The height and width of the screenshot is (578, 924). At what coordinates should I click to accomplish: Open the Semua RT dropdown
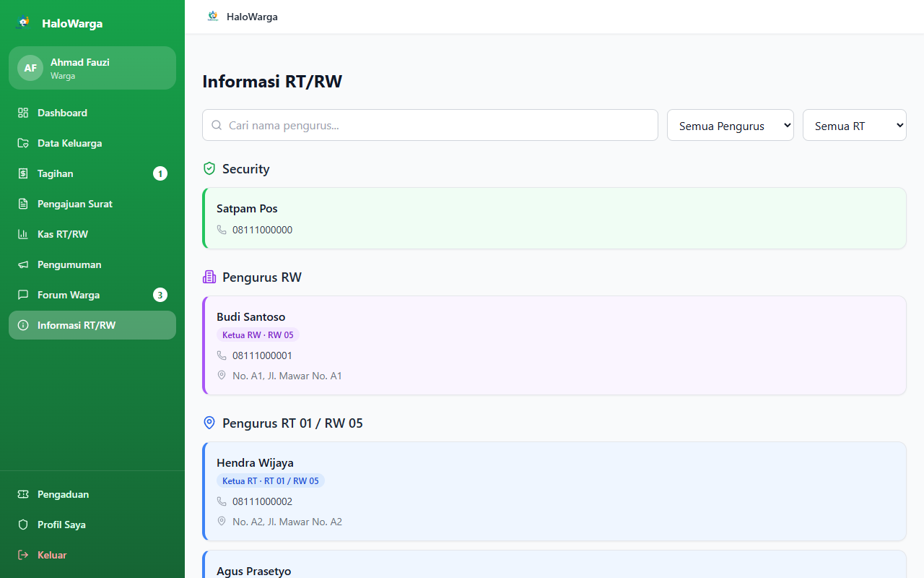pos(855,125)
